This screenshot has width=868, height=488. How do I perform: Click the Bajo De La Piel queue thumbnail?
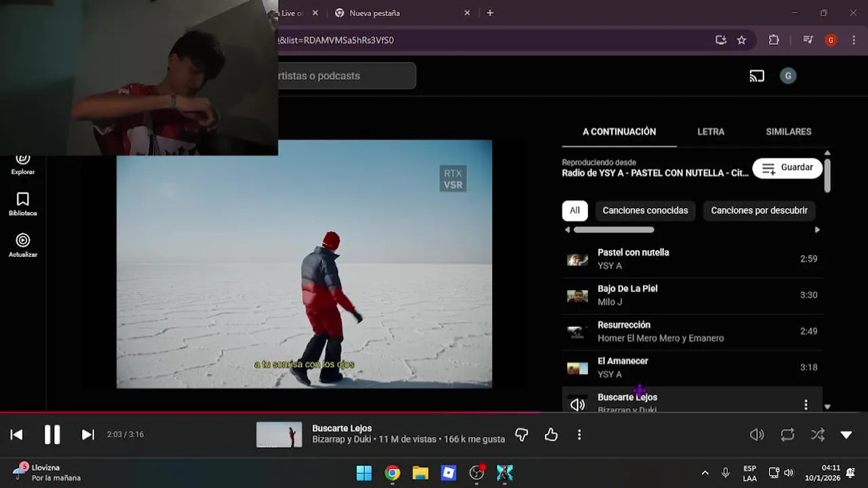[x=577, y=296]
